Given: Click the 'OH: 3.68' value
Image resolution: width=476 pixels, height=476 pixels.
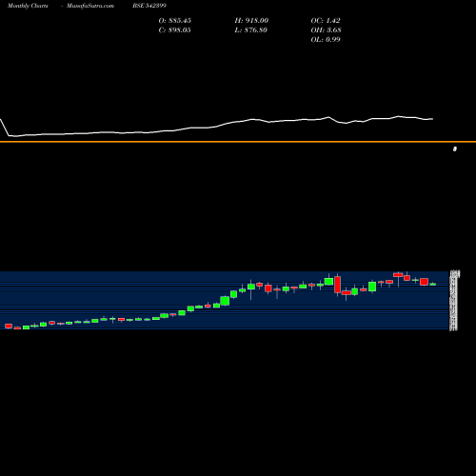Looking at the screenshot, I should click(326, 30).
